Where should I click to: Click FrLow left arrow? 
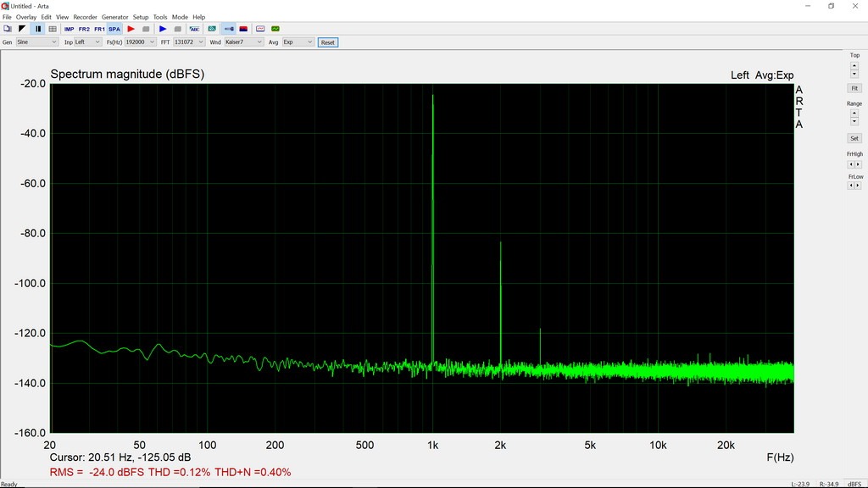(851, 186)
